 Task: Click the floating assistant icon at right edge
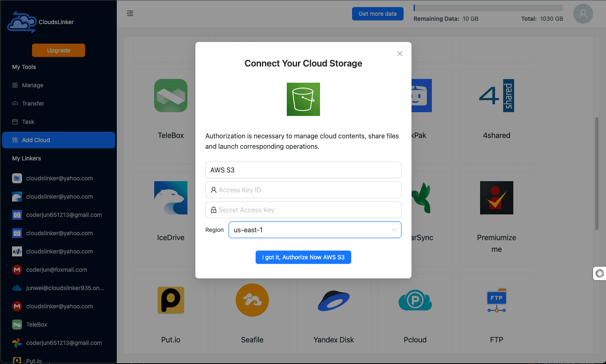click(x=600, y=273)
